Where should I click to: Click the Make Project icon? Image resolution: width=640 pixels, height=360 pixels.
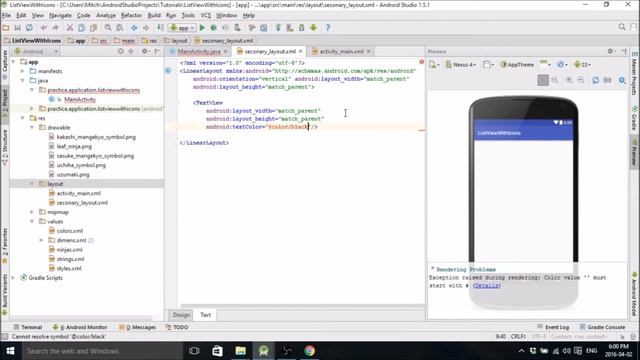click(x=160, y=28)
